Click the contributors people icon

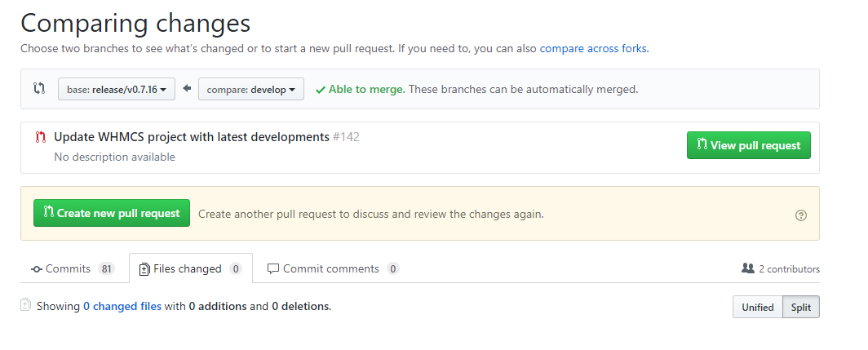pyautogui.click(x=747, y=268)
